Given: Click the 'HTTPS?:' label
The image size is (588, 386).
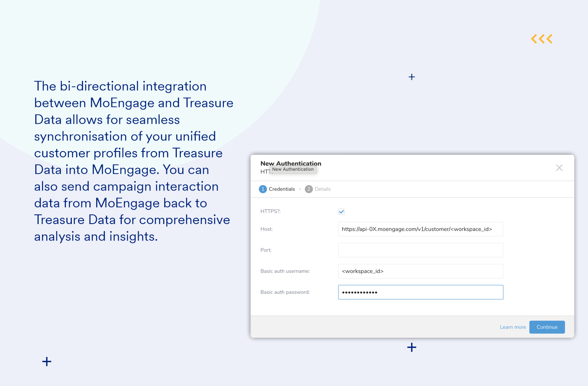Looking at the screenshot, I should [270, 211].
